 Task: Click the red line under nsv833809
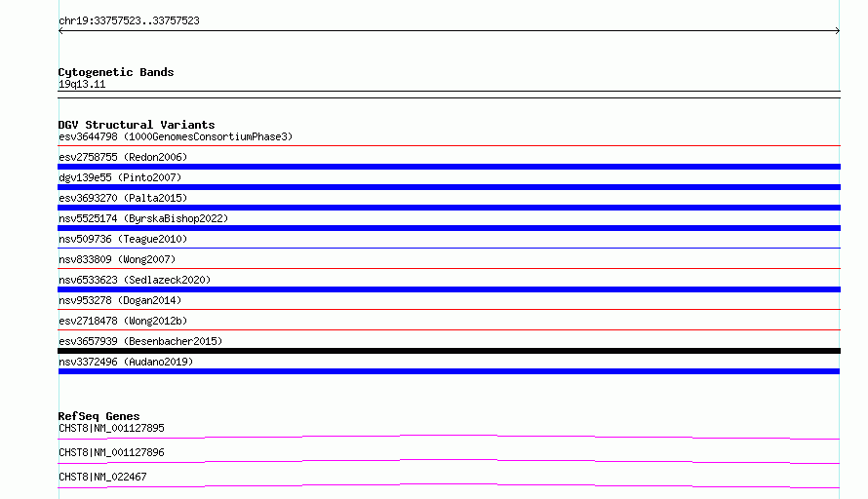(x=449, y=269)
